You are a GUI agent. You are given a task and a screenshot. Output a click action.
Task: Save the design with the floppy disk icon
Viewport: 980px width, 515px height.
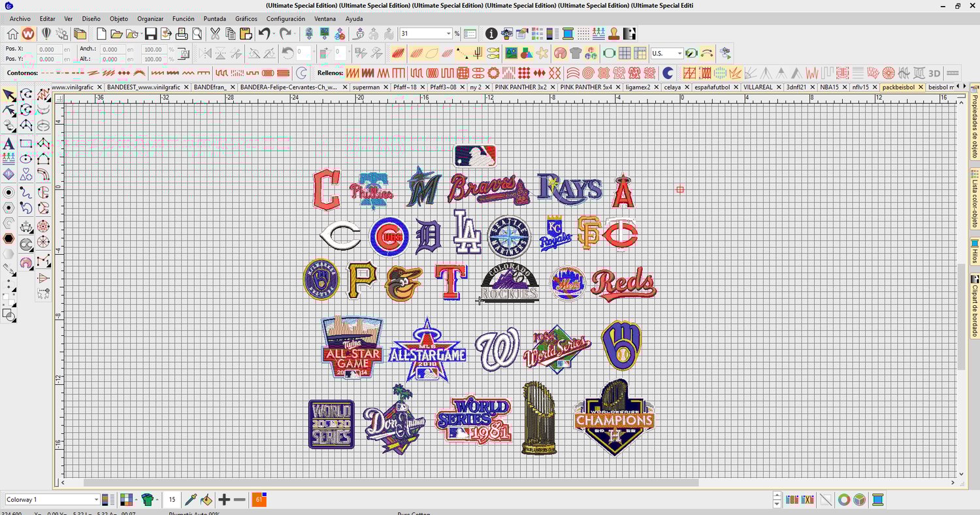point(151,33)
